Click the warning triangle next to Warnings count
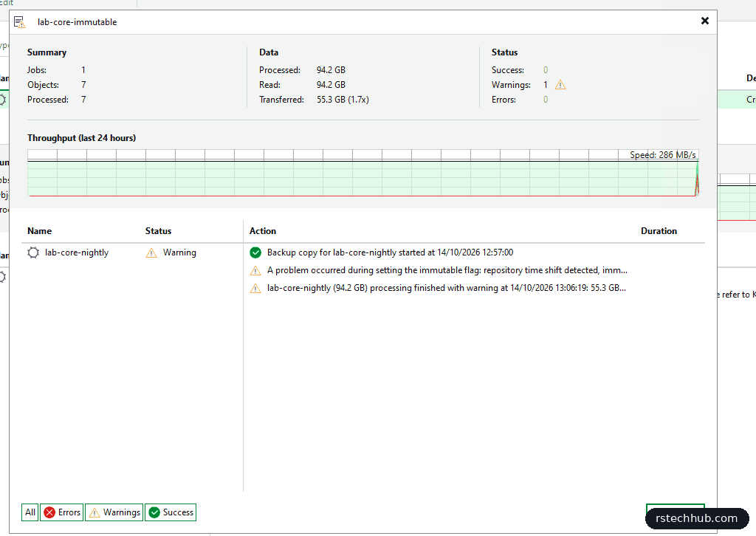Viewport: 756px width, 536px height. tap(560, 85)
